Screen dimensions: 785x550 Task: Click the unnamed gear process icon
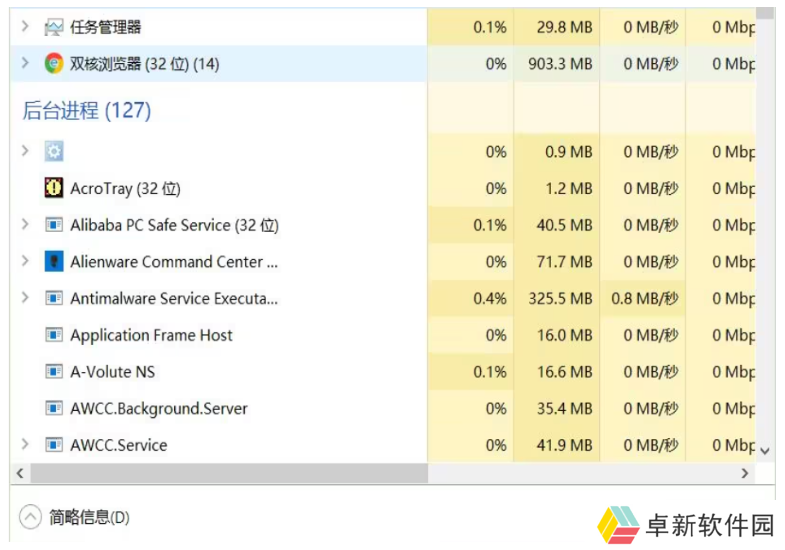pyautogui.click(x=54, y=152)
